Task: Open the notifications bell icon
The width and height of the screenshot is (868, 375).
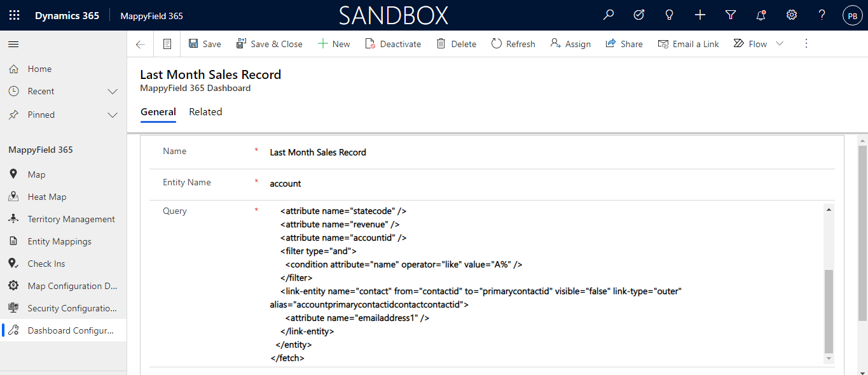Action: (x=761, y=15)
